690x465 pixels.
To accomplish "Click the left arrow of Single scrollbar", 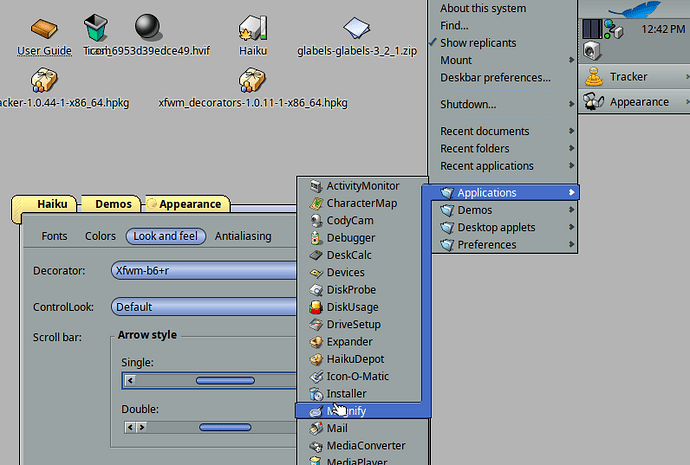I will [130, 381].
